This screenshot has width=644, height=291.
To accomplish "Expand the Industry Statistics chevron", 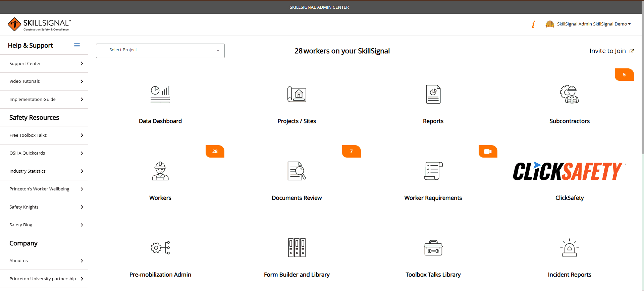I will pos(82,171).
